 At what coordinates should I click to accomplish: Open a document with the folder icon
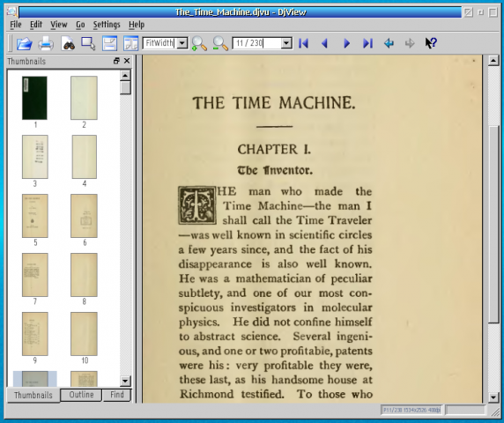coord(25,43)
